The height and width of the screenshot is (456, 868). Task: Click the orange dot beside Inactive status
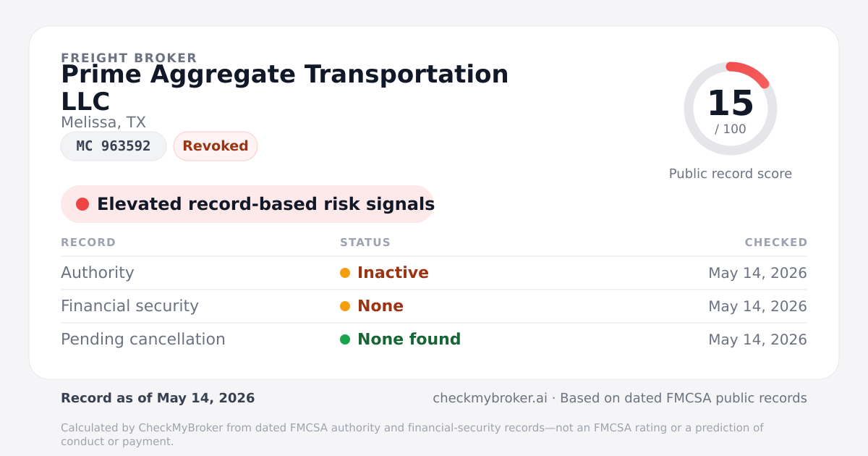click(x=345, y=273)
